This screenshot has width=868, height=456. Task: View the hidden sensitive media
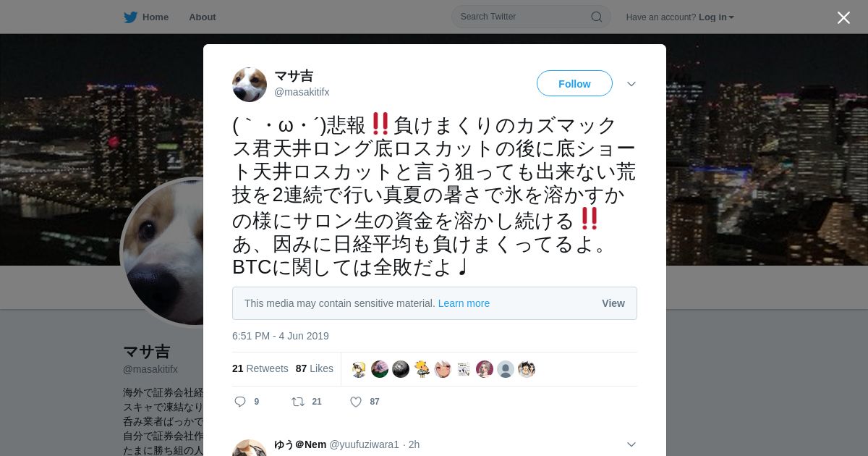click(613, 303)
